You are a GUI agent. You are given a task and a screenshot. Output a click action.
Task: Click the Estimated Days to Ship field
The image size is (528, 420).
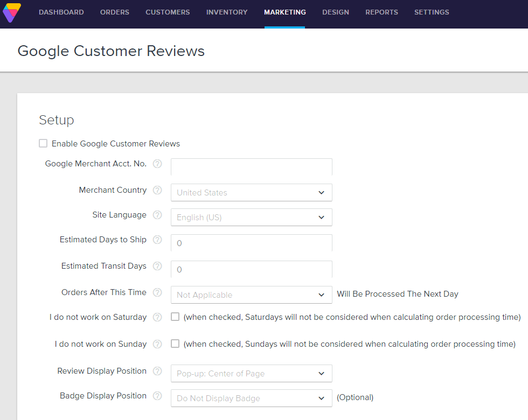coord(252,243)
